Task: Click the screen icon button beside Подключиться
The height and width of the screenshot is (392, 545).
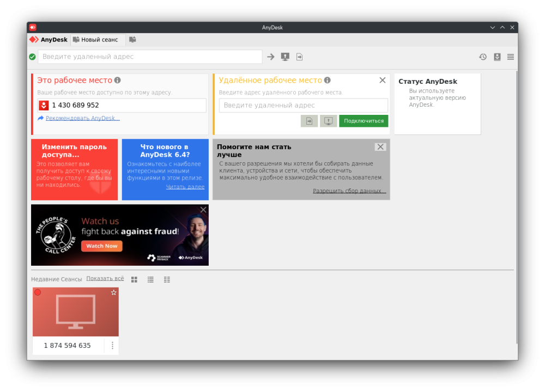Action: click(328, 121)
